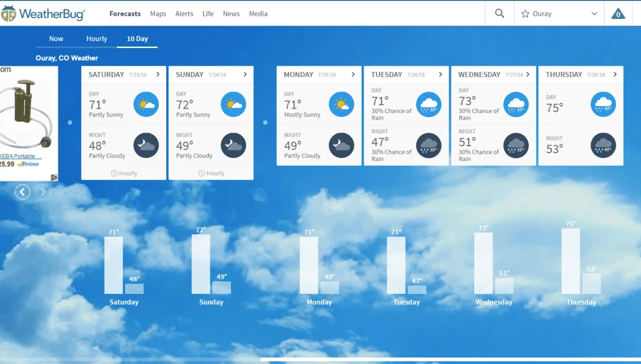Click the favorite star next to Ouray

(525, 14)
